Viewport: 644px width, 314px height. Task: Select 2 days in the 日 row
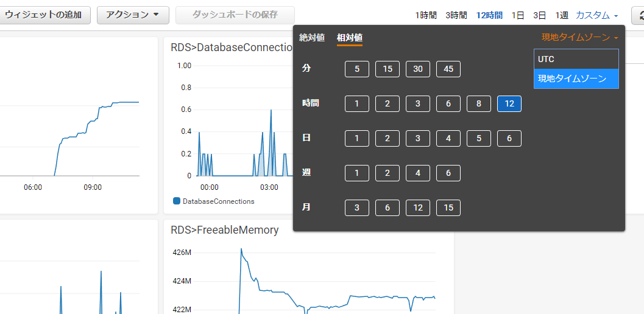pyautogui.click(x=387, y=138)
